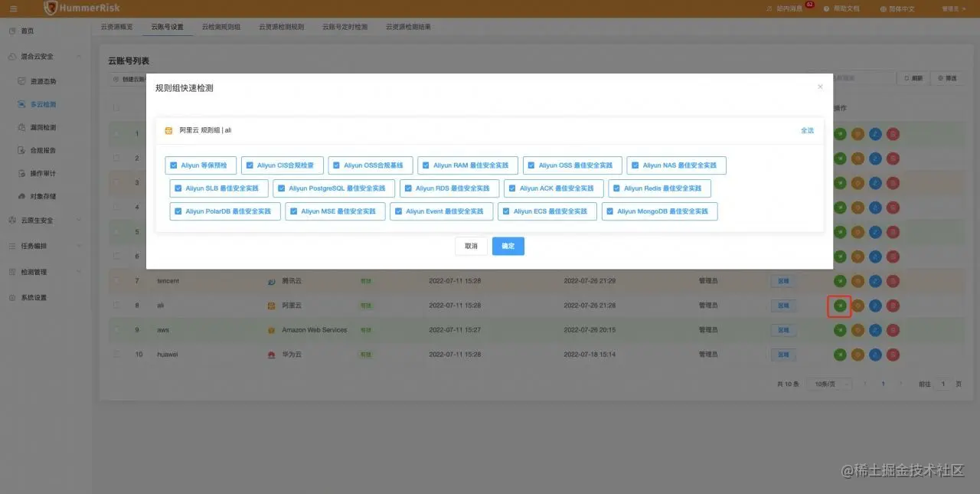Viewport: 980px width, 494px height.
Task: Click the orange icon in ali row
Action: [x=857, y=306]
